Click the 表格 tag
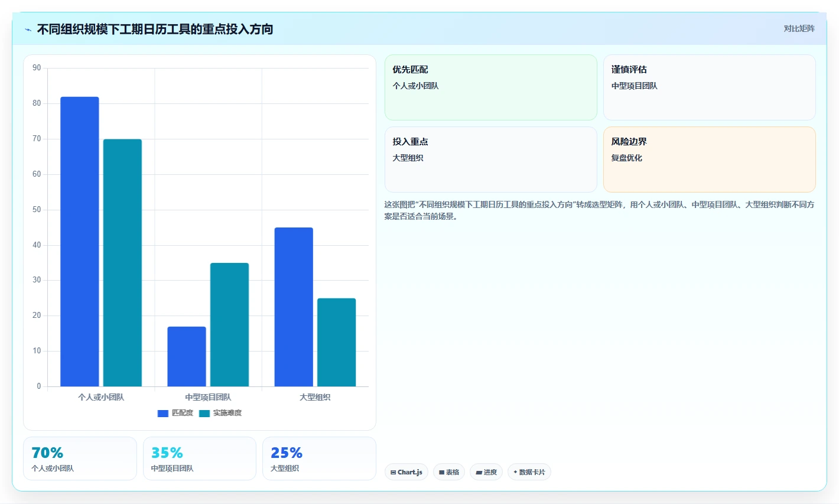Viewport: 839px width, 504px height. click(x=449, y=472)
